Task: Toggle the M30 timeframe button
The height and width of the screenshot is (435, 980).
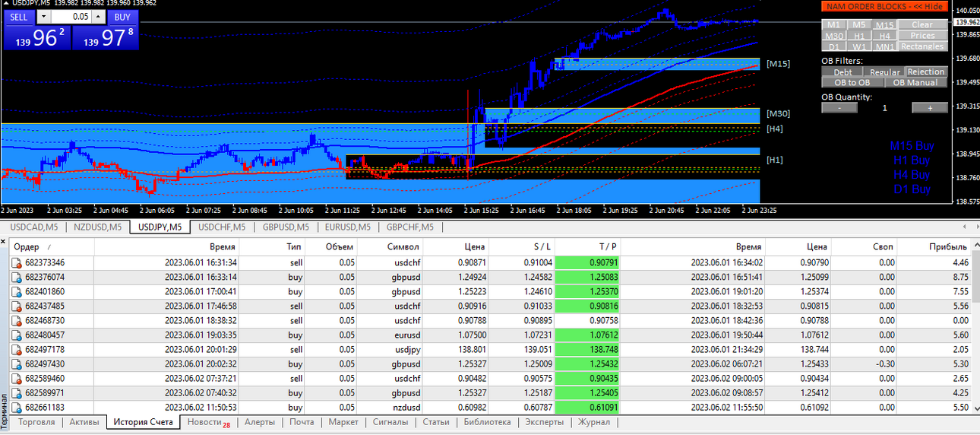Action: pyautogui.click(x=833, y=36)
